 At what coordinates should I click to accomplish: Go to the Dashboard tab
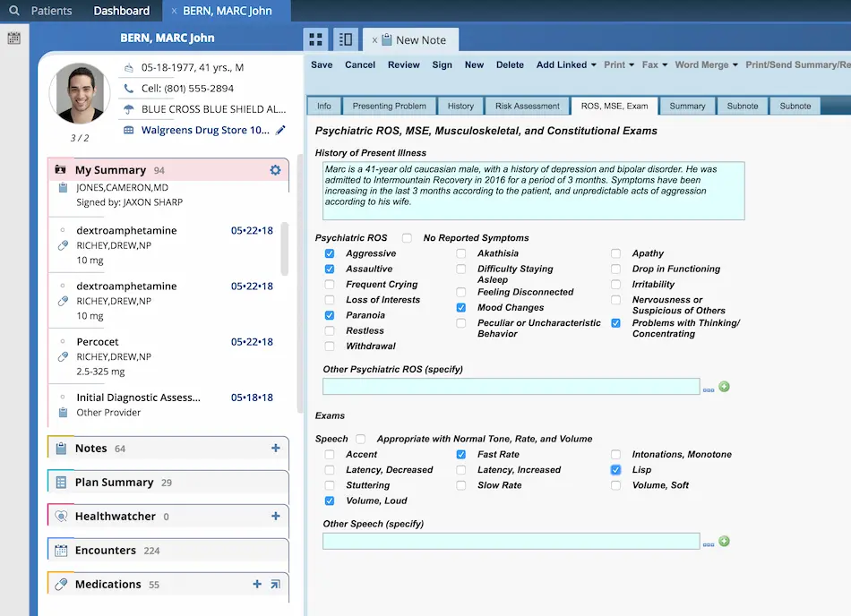click(121, 11)
